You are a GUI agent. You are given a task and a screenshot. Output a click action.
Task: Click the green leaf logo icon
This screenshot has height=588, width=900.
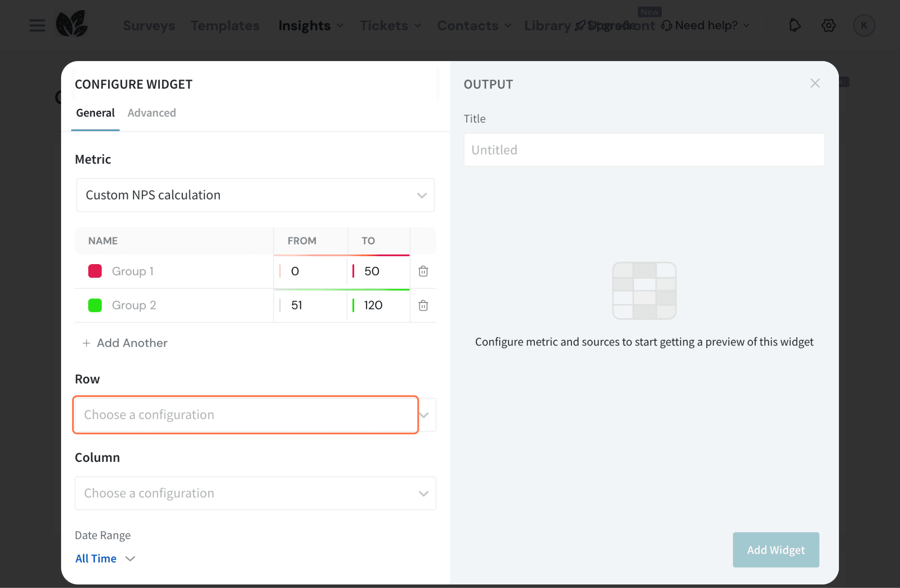click(72, 24)
